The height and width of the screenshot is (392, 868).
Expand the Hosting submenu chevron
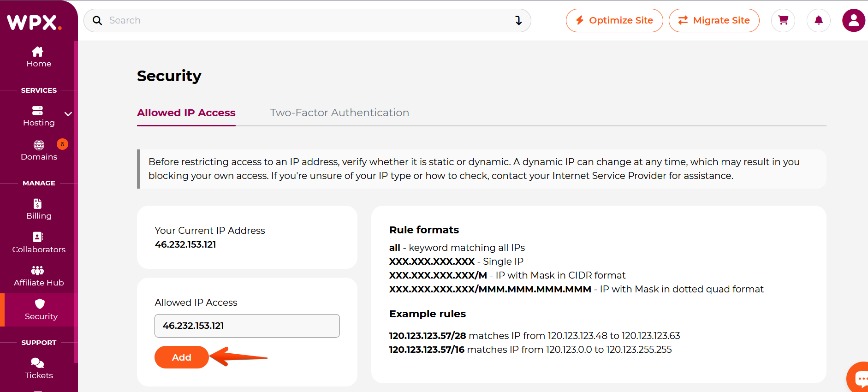[x=68, y=114]
